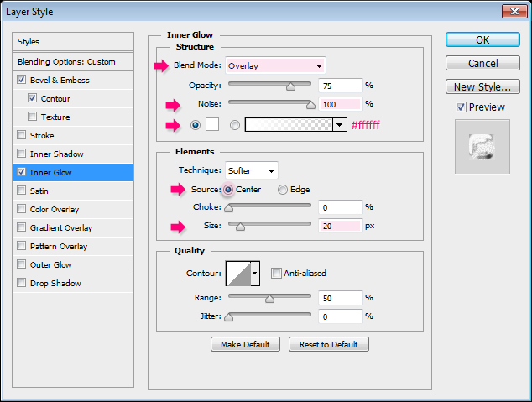This screenshot has width=532, height=402.
Task: Click the Size value input field
Action: (x=340, y=227)
